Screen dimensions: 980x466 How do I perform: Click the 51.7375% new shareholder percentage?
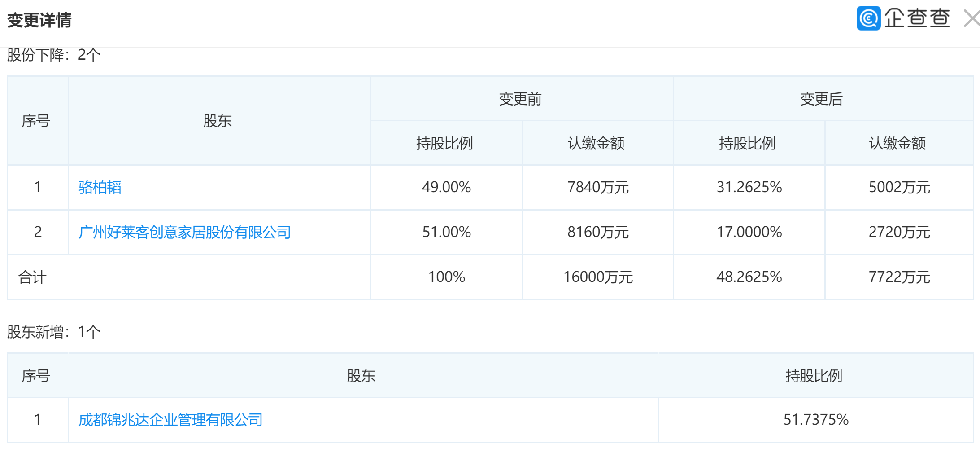[x=816, y=420]
